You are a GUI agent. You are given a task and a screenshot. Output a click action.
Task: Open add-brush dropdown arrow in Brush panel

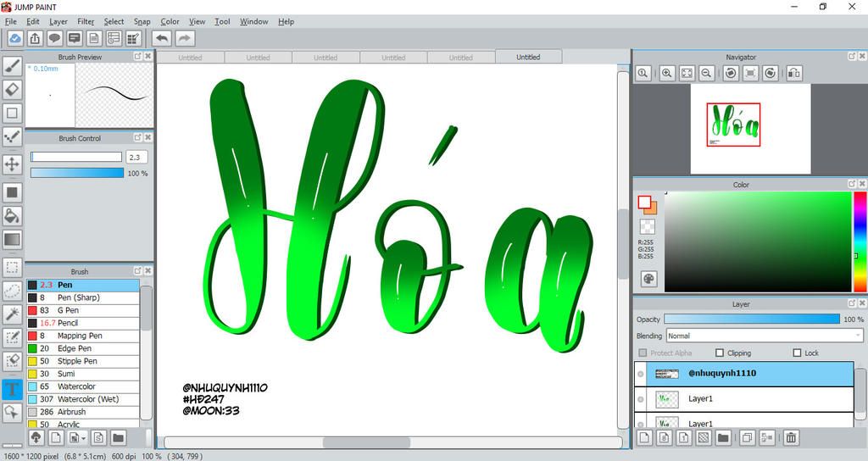coord(84,438)
